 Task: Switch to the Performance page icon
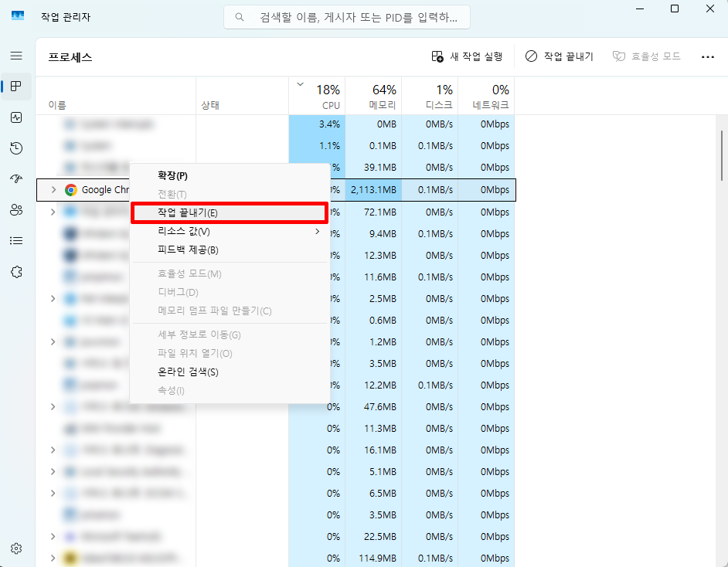click(x=16, y=117)
